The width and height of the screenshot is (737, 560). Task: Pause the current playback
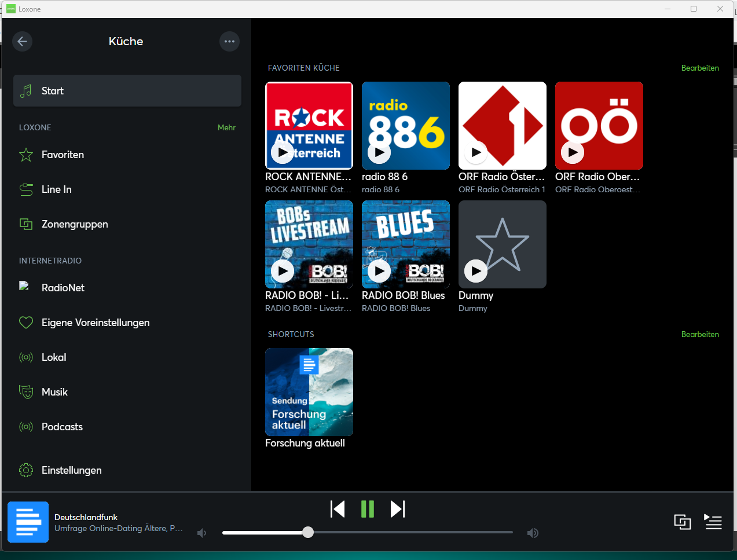point(368,509)
